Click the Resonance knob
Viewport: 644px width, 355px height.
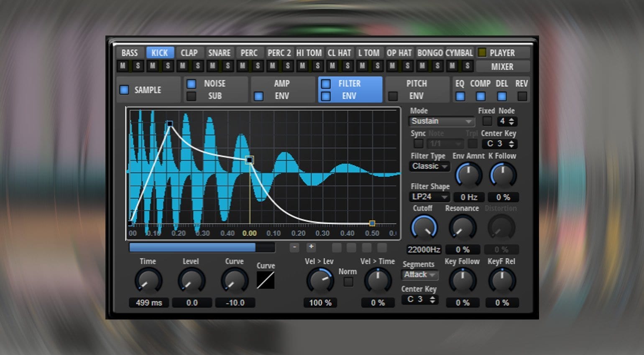(x=462, y=228)
